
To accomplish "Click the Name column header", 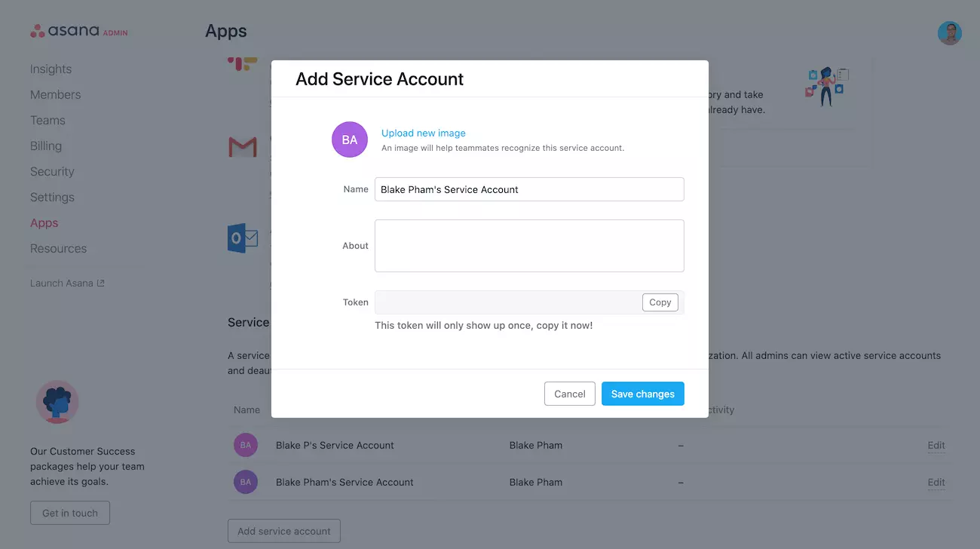I will (247, 410).
